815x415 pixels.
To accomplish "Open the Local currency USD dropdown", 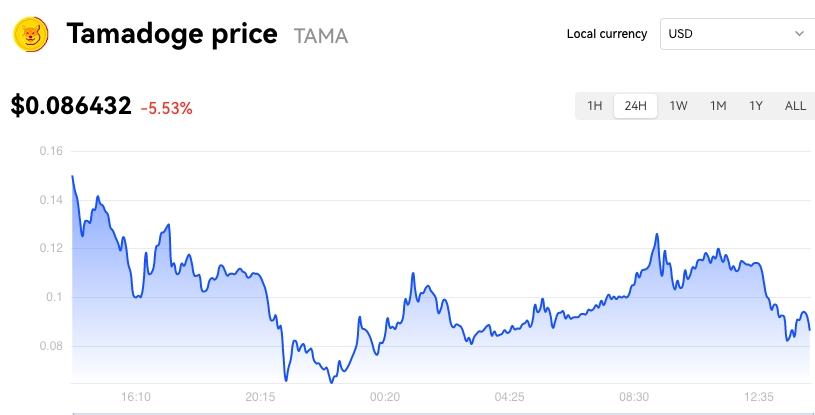I will click(738, 34).
